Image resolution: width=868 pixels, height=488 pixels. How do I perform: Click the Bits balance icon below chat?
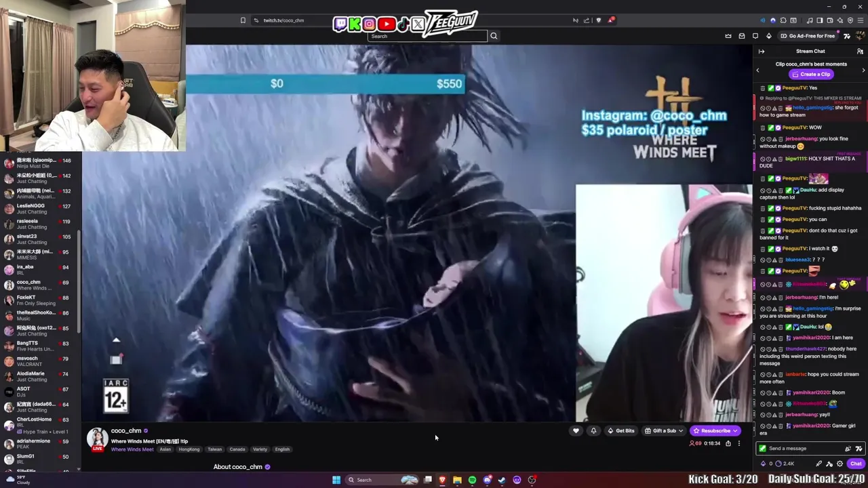point(763,464)
